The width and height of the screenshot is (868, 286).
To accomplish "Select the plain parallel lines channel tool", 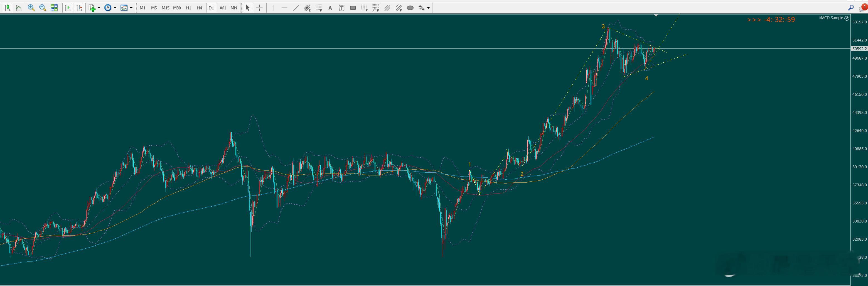I will pyautogui.click(x=387, y=8).
